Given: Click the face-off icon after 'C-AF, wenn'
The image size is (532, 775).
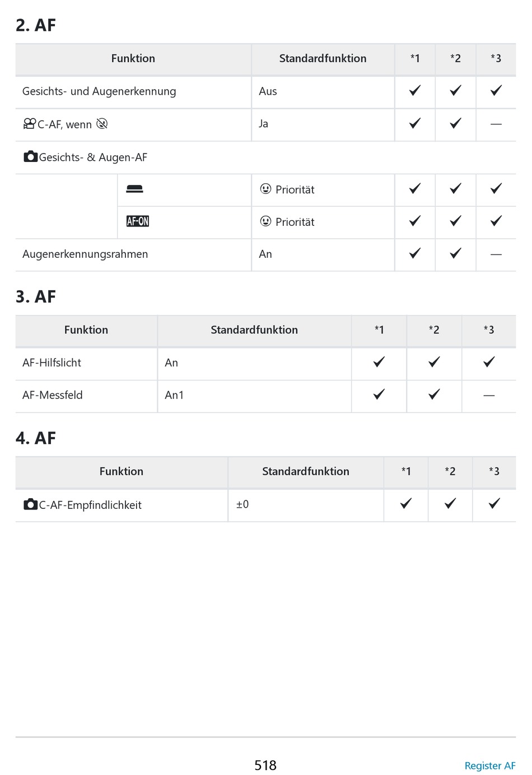Looking at the screenshot, I should (x=102, y=124).
